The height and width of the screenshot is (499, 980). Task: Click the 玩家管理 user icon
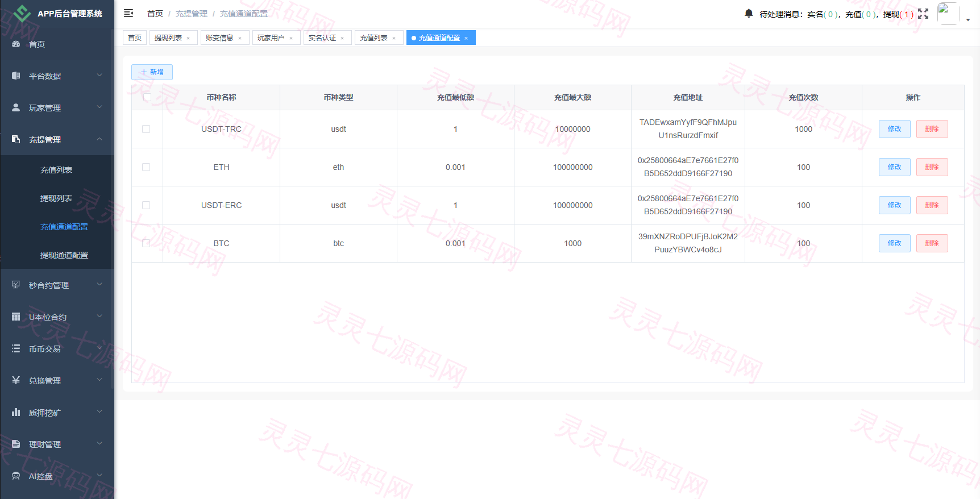coord(16,107)
